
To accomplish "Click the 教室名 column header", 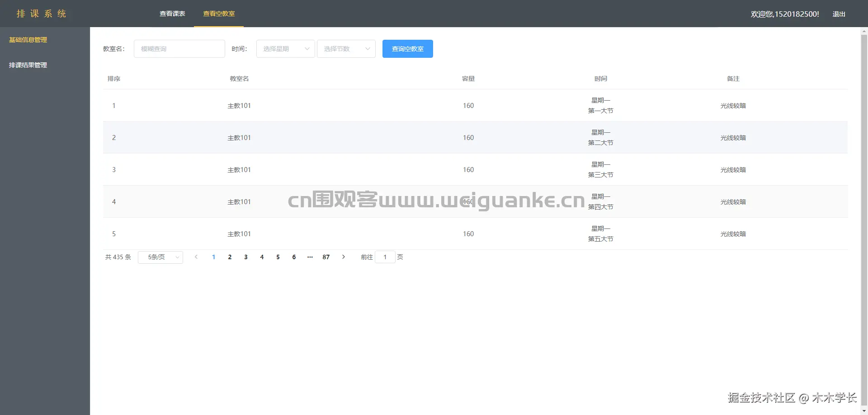I will coord(239,79).
